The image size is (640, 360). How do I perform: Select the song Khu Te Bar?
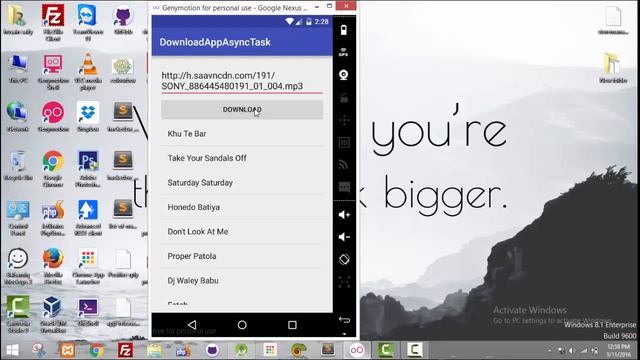pyautogui.click(x=242, y=134)
